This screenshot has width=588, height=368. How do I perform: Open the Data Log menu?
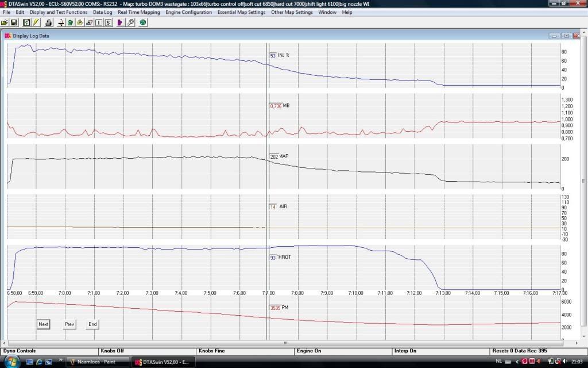pos(102,12)
